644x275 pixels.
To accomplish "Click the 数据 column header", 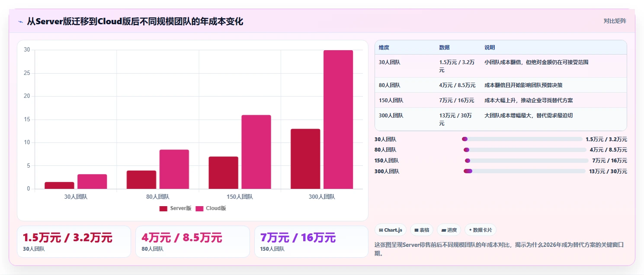I will [x=444, y=48].
